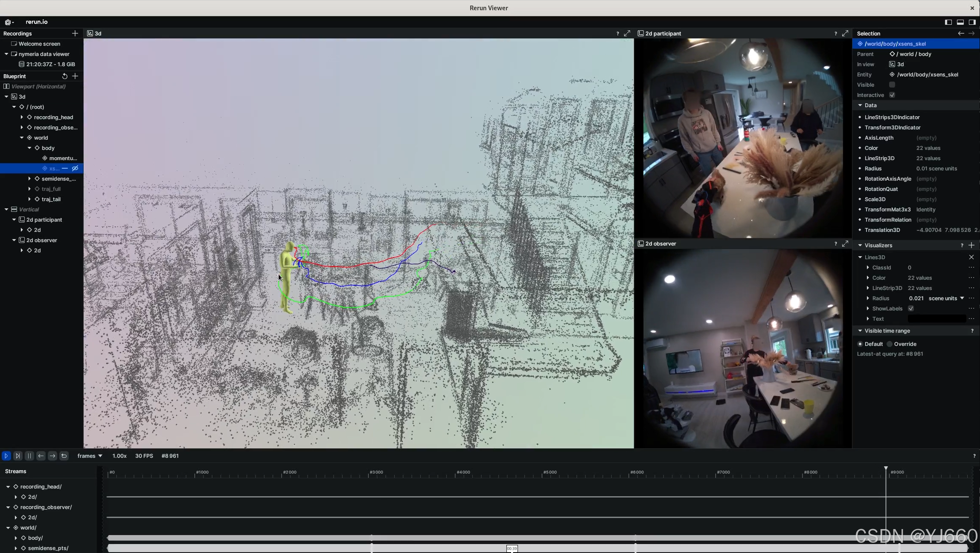The width and height of the screenshot is (980, 553).
Task: Maximize the 3d view panel
Action: pyautogui.click(x=627, y=33)
